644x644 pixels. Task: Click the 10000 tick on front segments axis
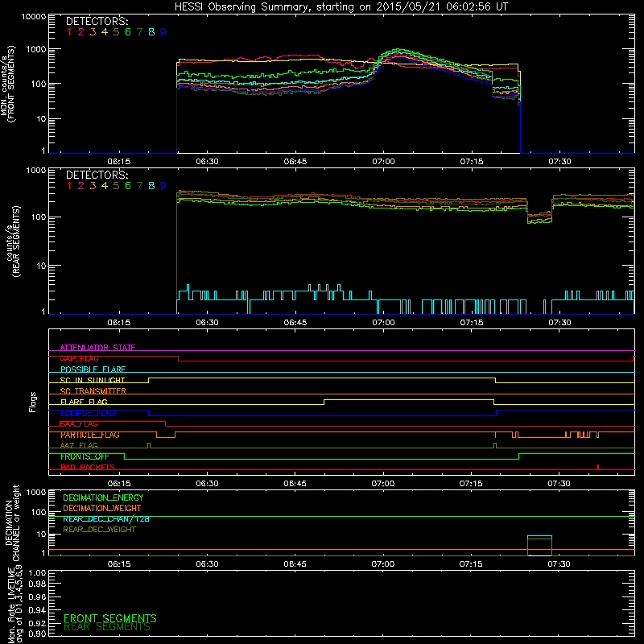[34, 17]
